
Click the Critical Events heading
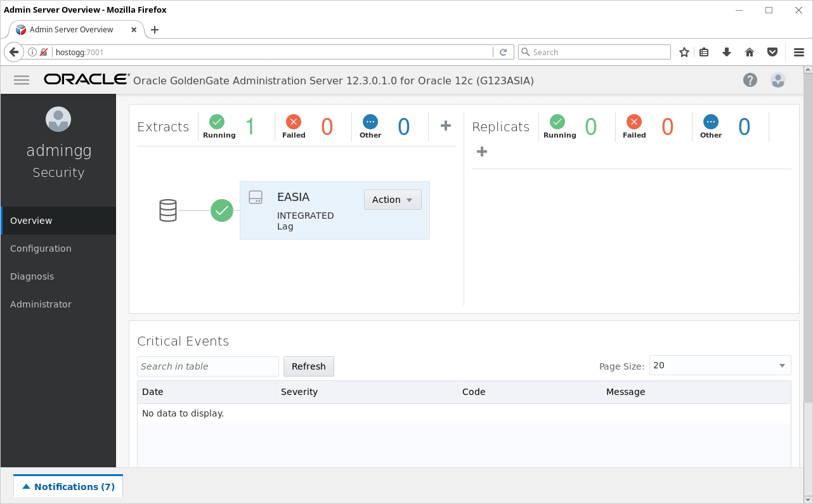click(x=183, y=341)
